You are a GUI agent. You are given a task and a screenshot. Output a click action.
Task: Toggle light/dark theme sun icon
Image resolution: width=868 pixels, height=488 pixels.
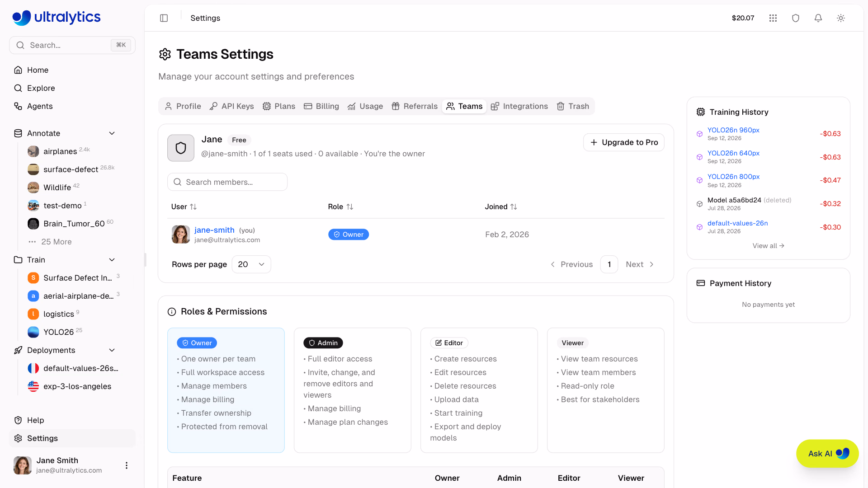841,18
